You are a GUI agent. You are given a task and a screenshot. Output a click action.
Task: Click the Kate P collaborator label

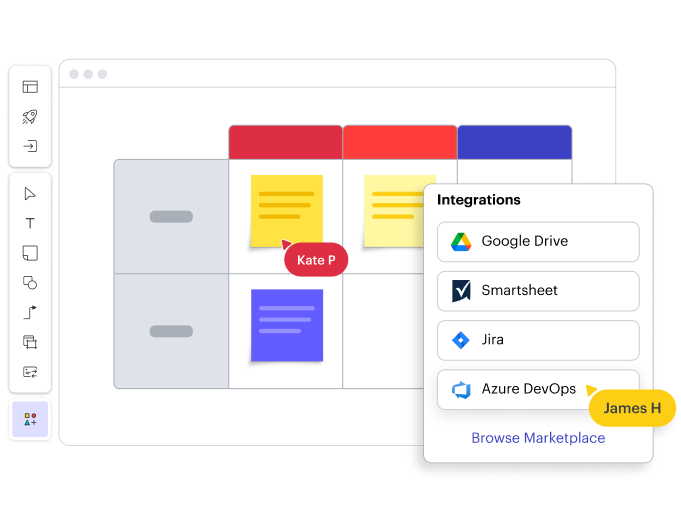coord(316,260)
